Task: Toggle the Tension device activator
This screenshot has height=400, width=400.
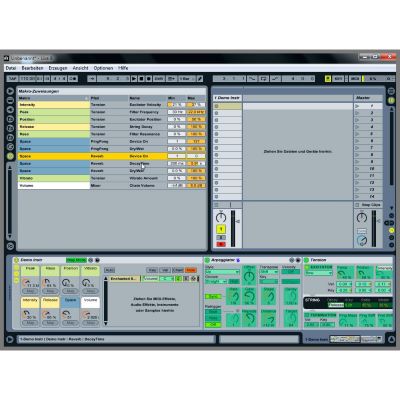Action: pyautogui.click(x=306, y=260)
